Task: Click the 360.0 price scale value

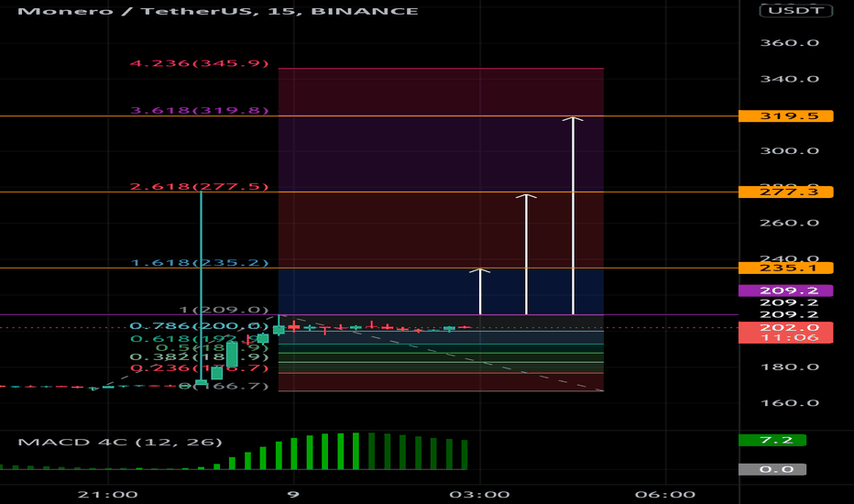Action: pos(790,43)
